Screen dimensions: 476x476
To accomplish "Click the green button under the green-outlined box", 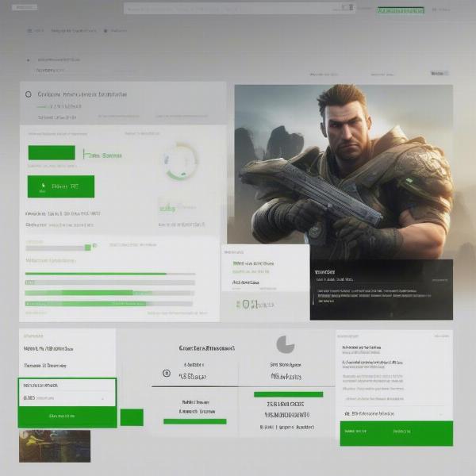I will click(67, 416).
